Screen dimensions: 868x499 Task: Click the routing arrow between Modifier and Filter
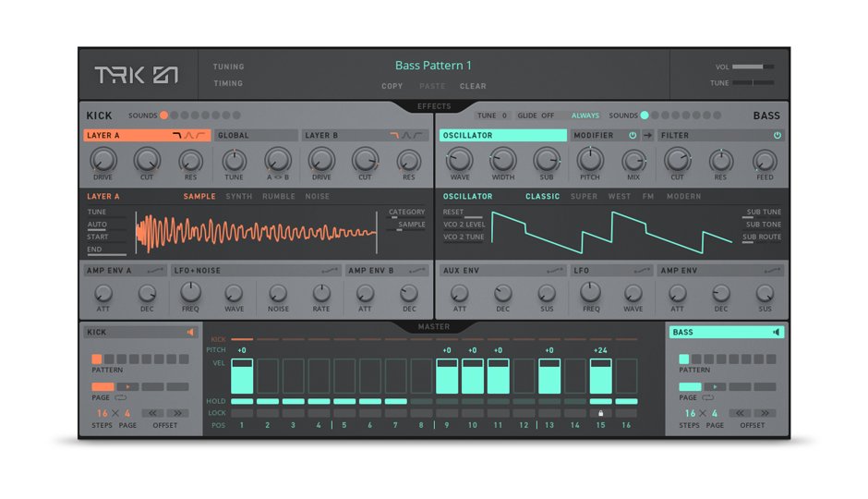pyautogui.click(x=647, y=136)
